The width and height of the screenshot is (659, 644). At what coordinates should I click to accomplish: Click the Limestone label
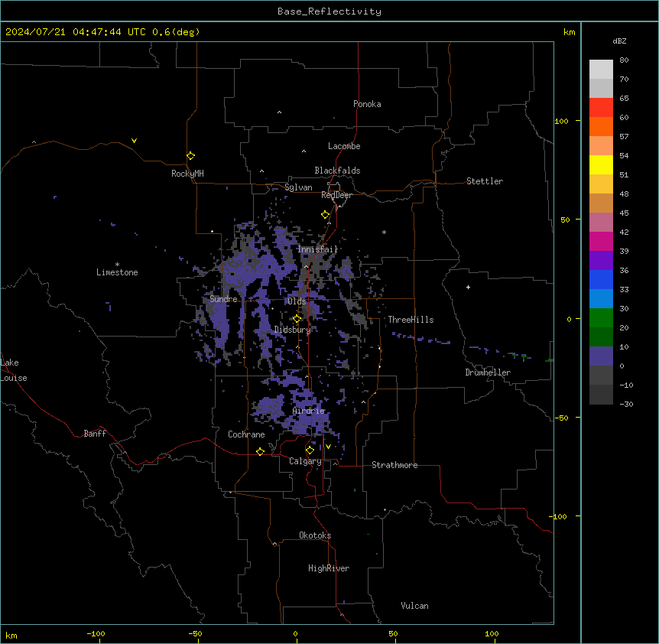[117, 272]
